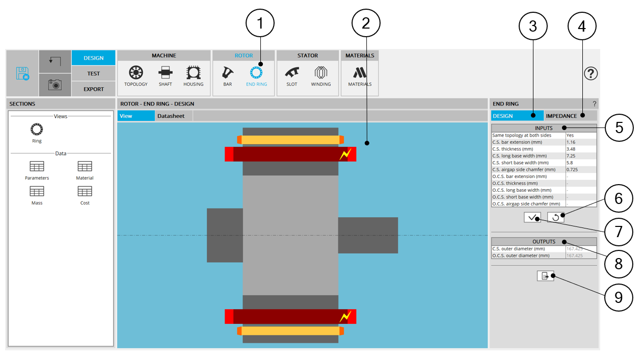Edit the C.S. thickness value field
The height and width of the screenshot is (358, 644).
580,149
